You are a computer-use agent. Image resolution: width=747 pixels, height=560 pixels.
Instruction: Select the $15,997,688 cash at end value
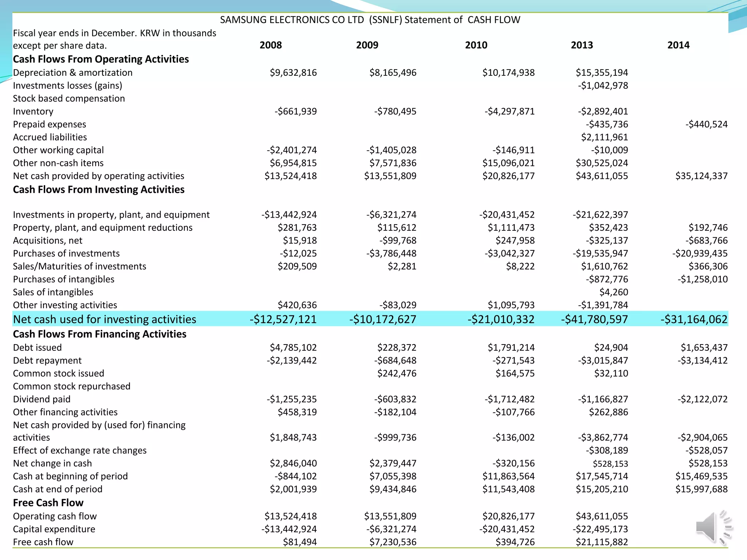(701, 489)
